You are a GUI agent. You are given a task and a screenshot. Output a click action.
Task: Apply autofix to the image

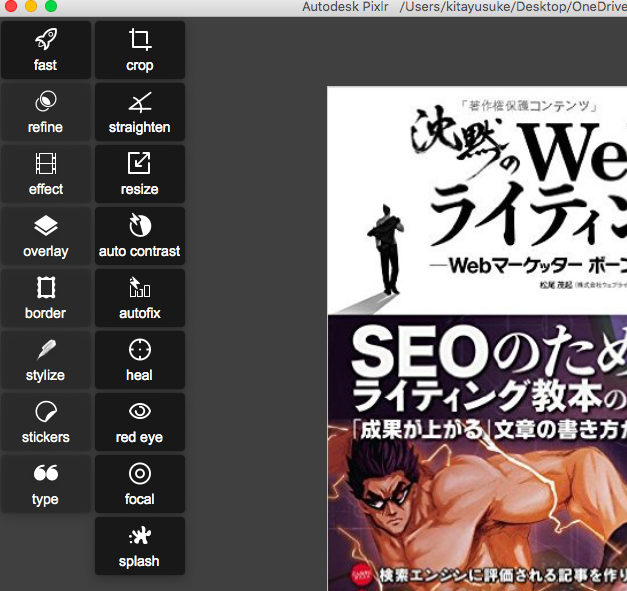click(140, 298)
